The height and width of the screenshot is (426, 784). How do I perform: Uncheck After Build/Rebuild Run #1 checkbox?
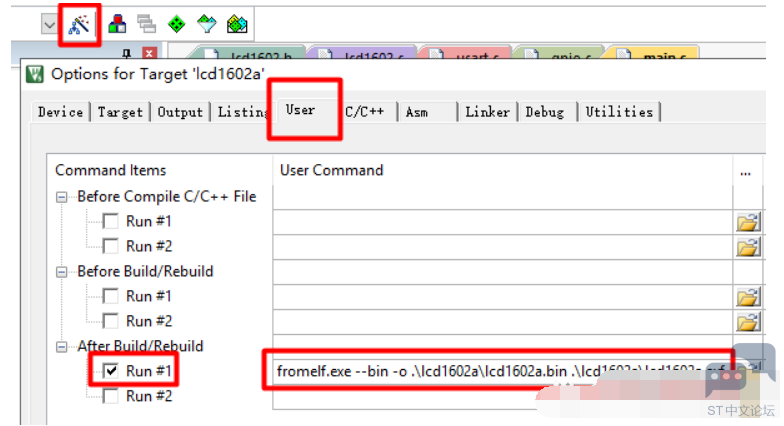tap(110, 371)
